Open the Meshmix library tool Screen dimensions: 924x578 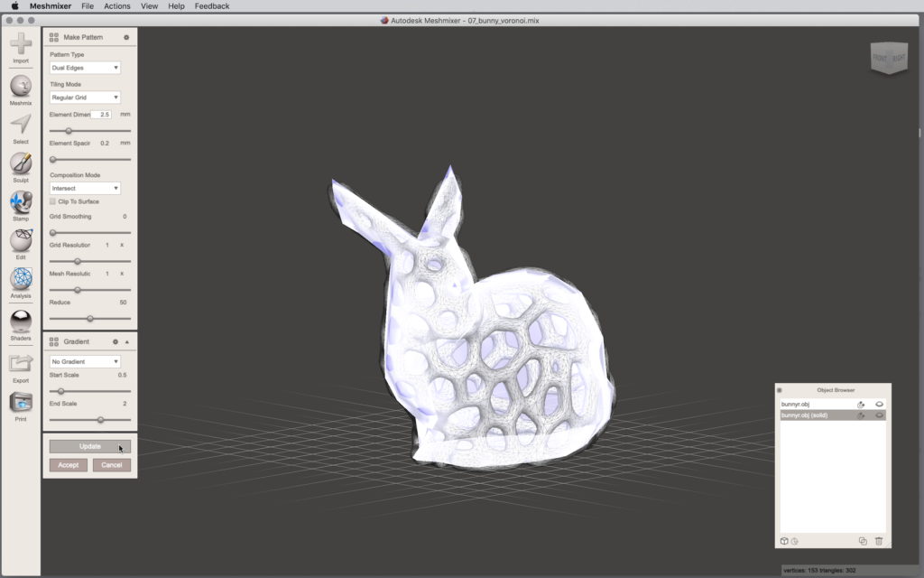point(21,88)
